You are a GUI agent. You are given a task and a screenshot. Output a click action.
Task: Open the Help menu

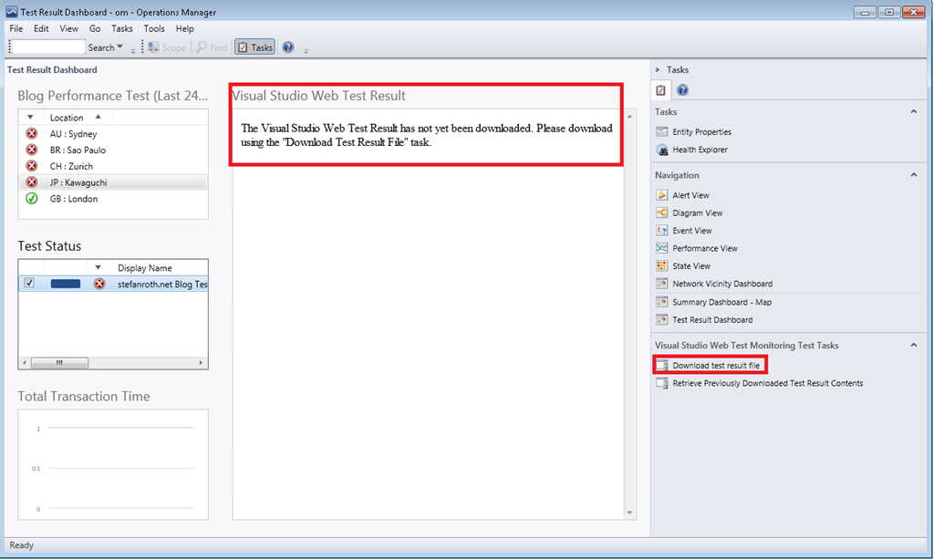(x=184, y=28)
